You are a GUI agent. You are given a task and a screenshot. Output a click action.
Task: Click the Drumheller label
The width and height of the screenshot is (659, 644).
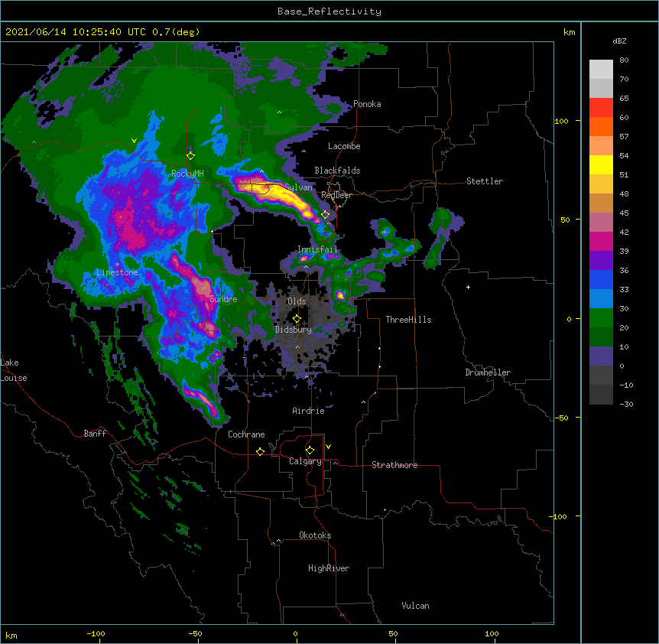pyautogui.click(x=488, y=372)
